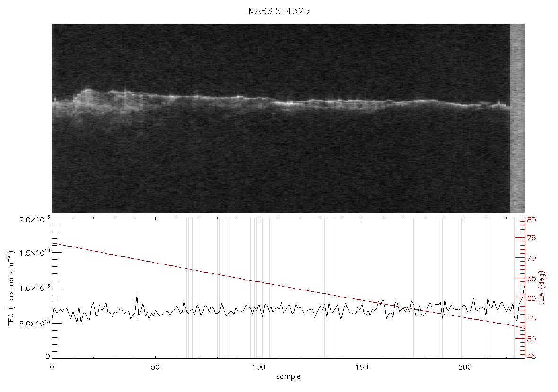Click the x-axis tick label 150
The height and width of the screenshot is (392, 558).
coord(362,367)
